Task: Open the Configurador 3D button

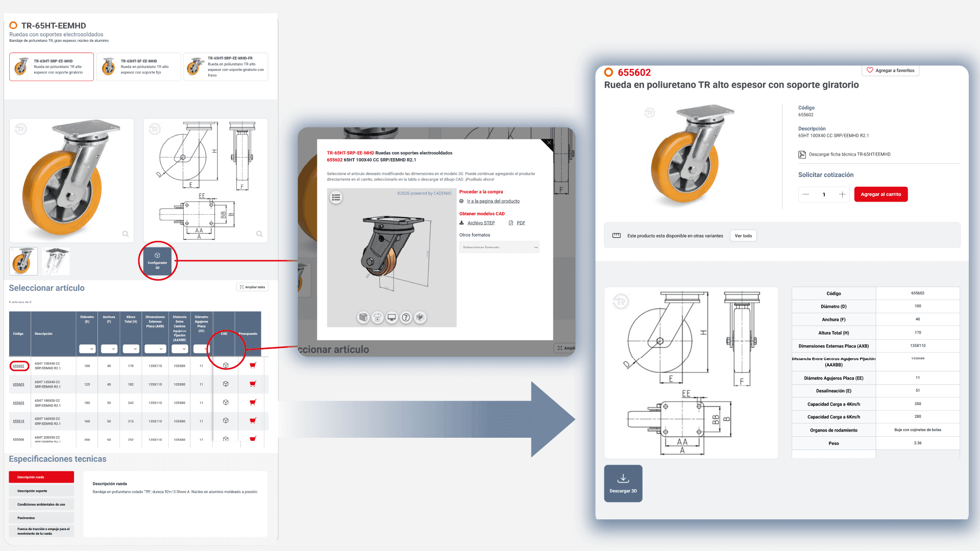Action: (157, 260)
